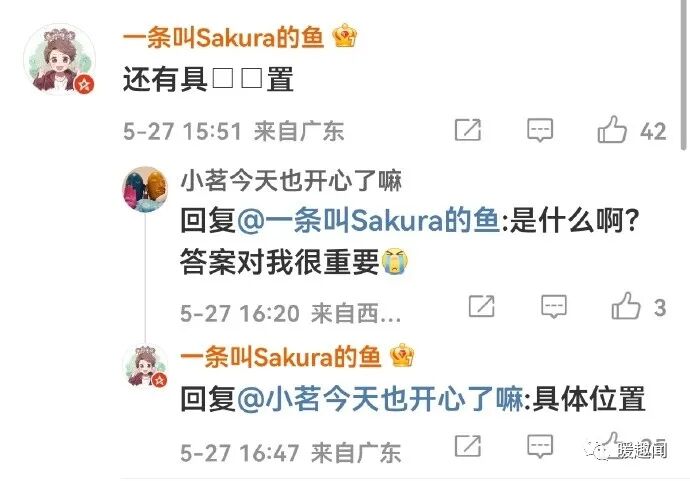Viewport: 690px width, 481px height.
Task: Follow blue @一条叫Sakura的鱼 mention link
Action: click(368, 220)
